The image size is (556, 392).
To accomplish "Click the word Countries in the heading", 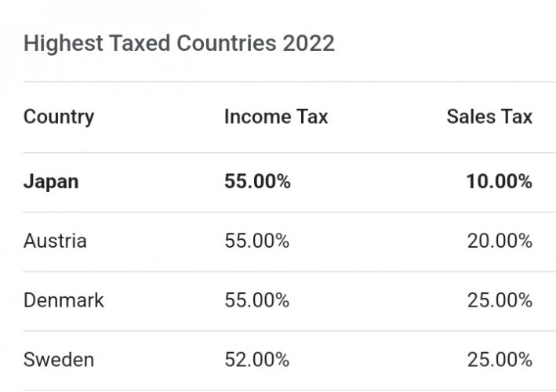I will pos(227,43).
